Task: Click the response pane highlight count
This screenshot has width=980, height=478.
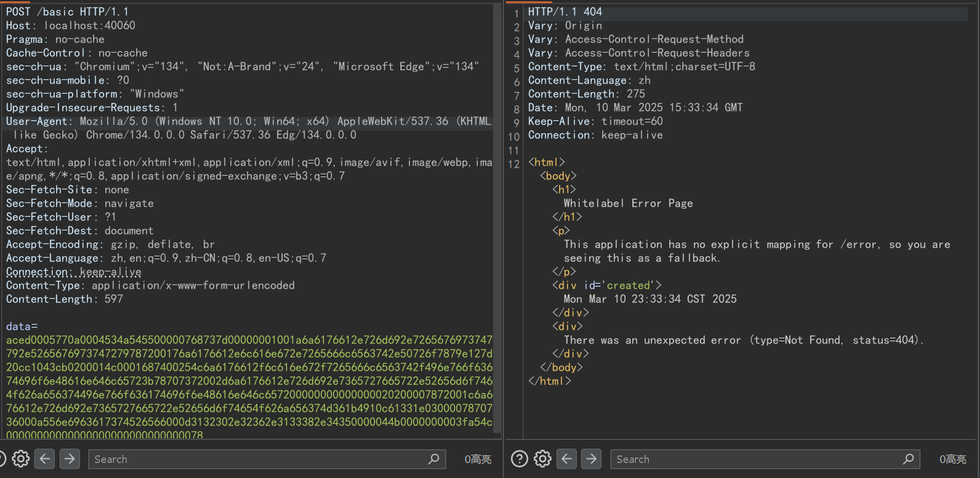Action: 953,460
